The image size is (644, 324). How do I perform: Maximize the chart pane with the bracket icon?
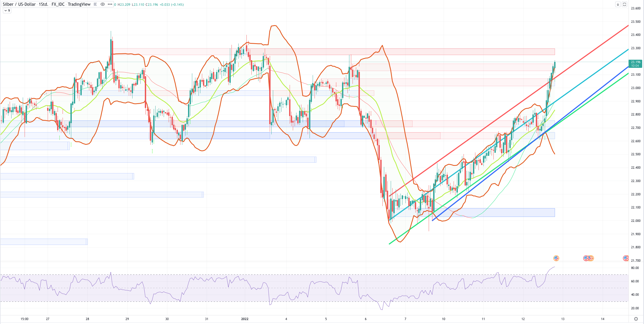pos(624,4)
